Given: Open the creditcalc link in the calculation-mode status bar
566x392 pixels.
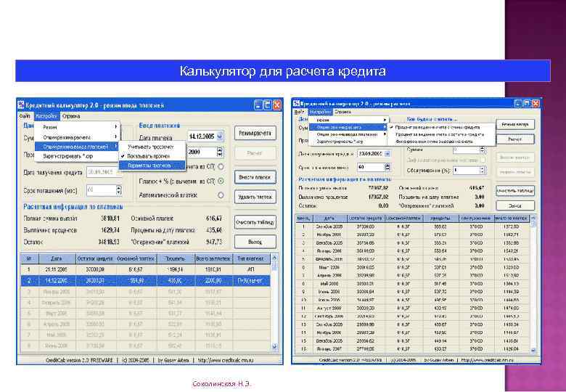Looking at the screenshot, I should 488,360.
